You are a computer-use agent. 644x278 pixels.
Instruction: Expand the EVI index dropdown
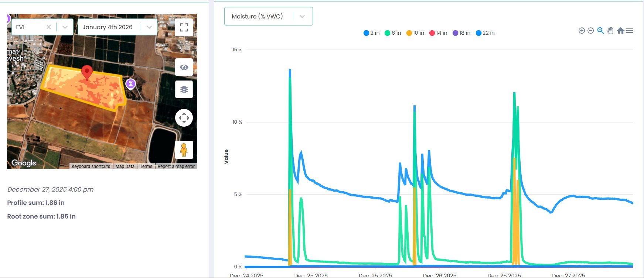65,27
